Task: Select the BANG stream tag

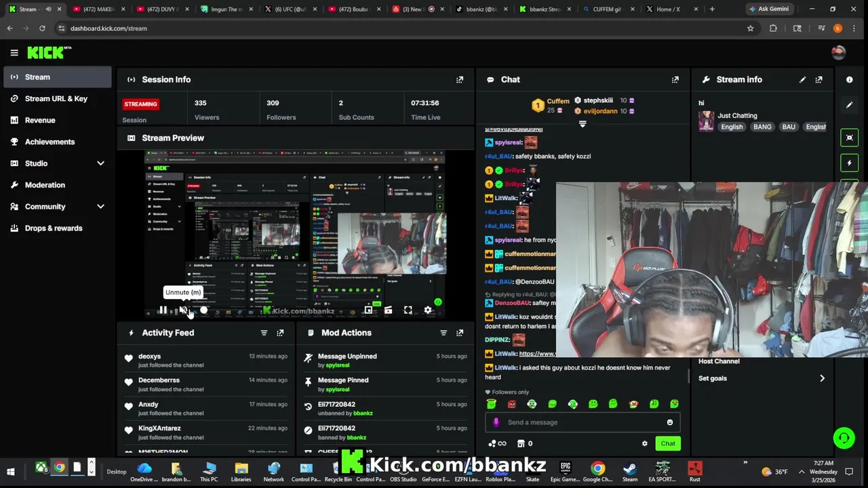Action: pos(762,127)
